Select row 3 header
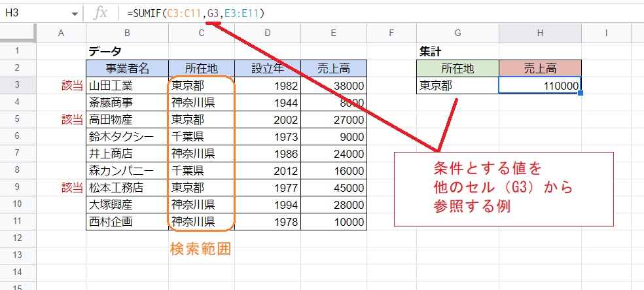 pos(18,85)
